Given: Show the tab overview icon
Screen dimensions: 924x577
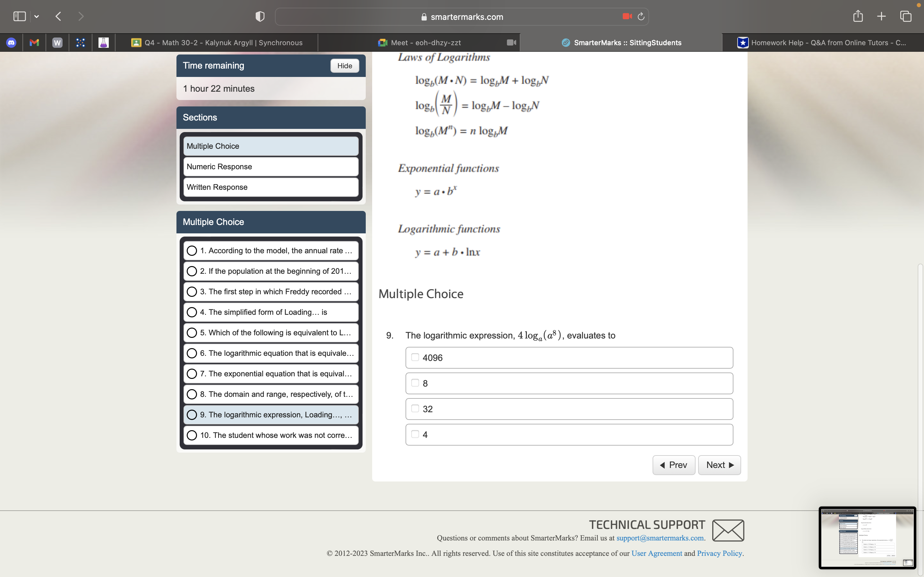Looking at the screenshot, I should (905, 16).
